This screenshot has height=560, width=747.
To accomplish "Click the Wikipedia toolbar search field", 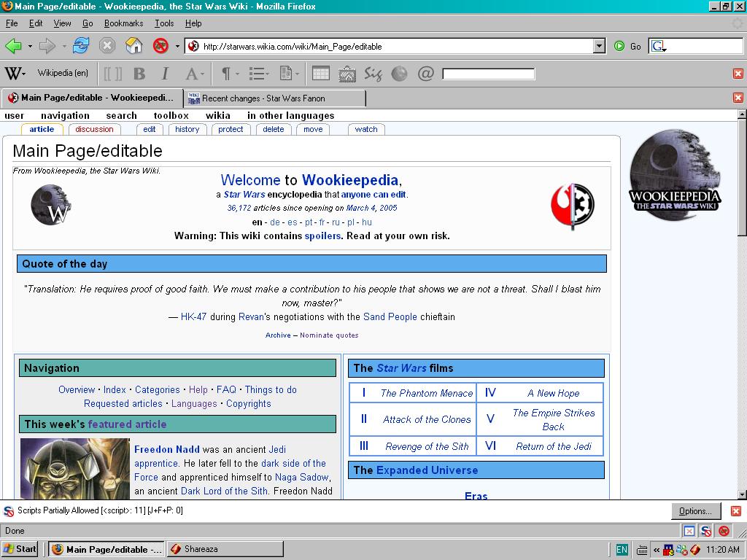I will coord(488,74).
